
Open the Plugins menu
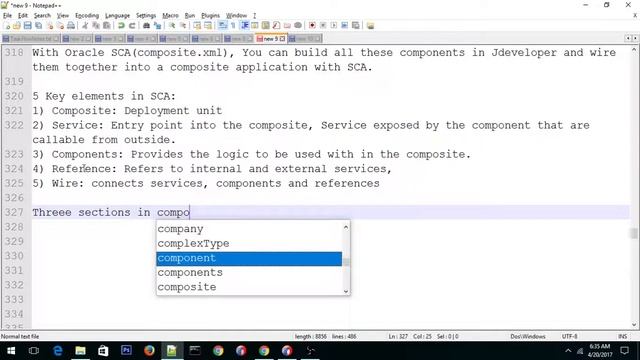tap(210, 16)
